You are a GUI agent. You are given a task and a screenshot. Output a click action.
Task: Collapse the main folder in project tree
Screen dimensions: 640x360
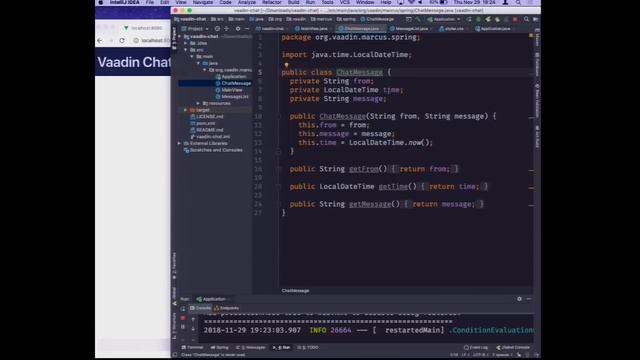pos(192,56)
